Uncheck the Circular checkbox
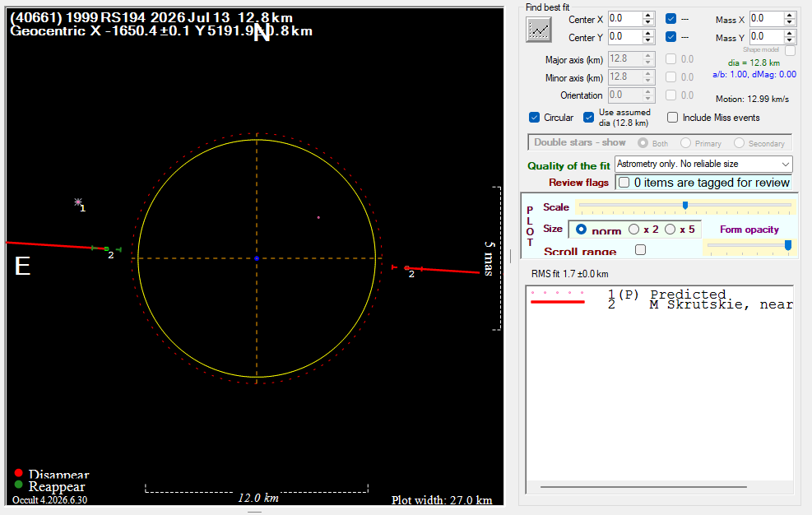 click(x=535, y=118)
